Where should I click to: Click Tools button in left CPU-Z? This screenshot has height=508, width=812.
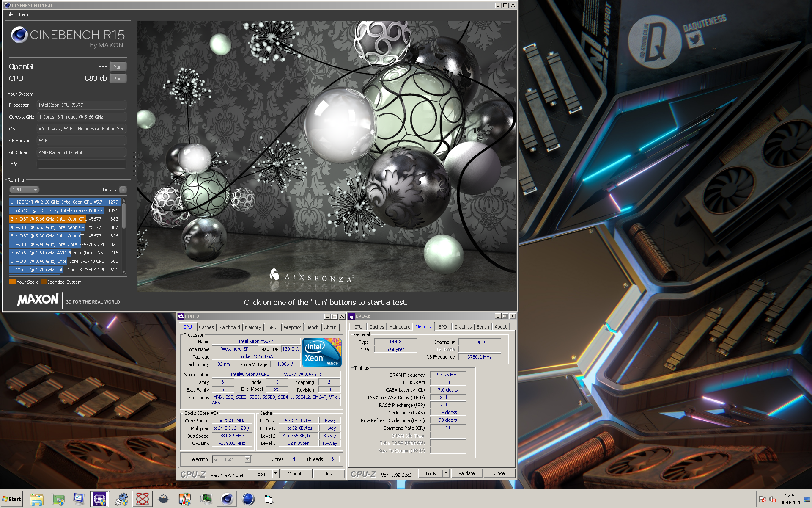(x=261, y=474)
